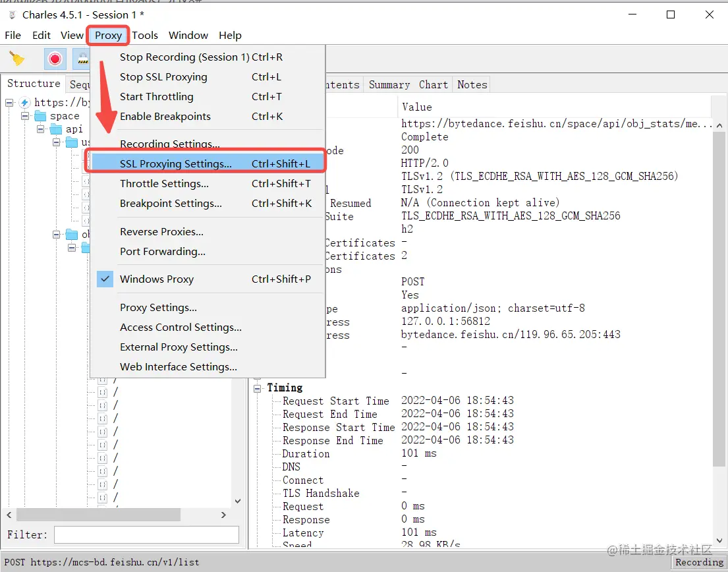Click the tree vertical scrollbar down arrow
Screen dimensions: 728x572
[238, 501]
